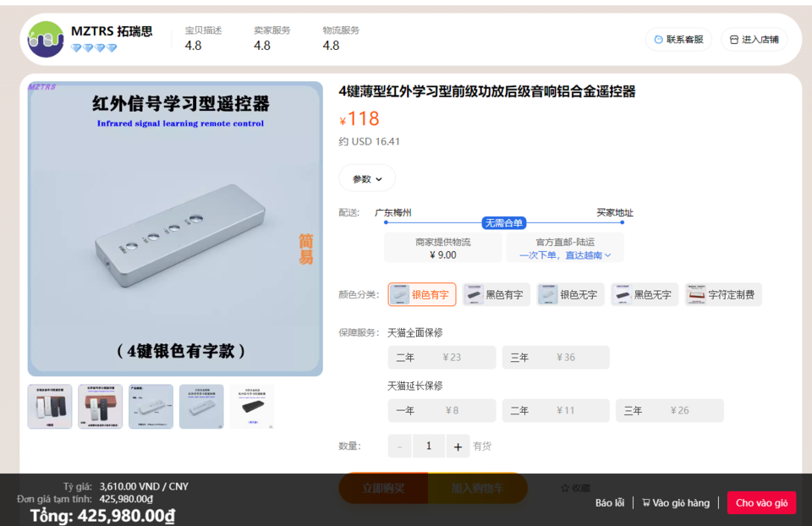
Task: Select the 银色有字 color option
Action: 422,294
